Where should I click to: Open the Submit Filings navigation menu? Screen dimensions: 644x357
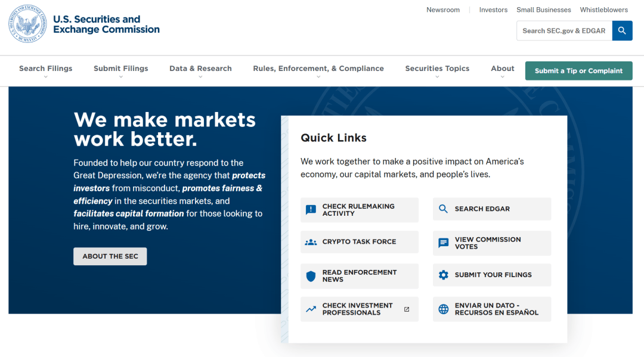coord(120,69)
